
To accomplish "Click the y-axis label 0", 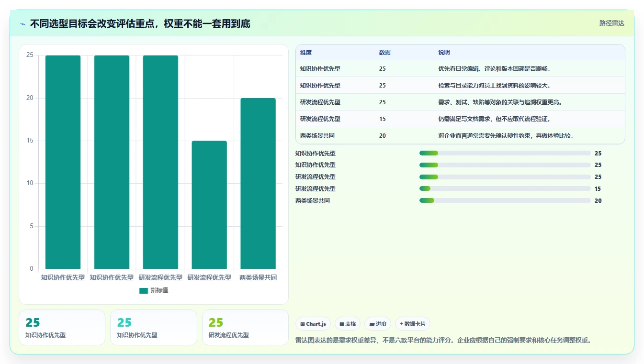I will pyautogui.click(x=32, y=269).
